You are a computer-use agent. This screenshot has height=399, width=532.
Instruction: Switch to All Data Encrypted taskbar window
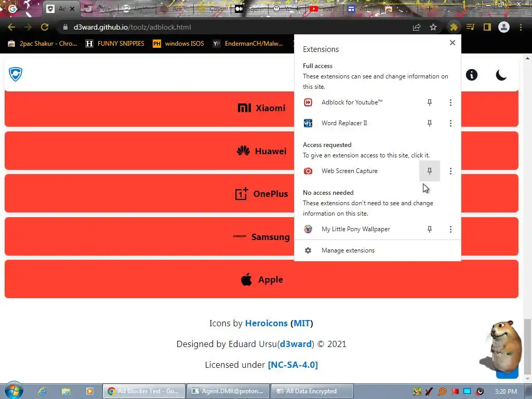(312, 391)
